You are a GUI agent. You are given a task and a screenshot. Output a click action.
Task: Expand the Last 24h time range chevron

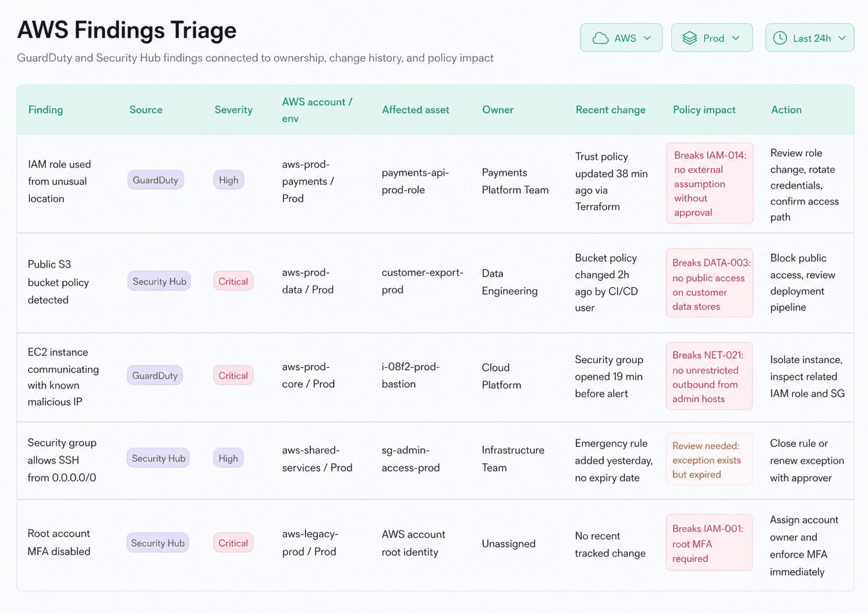[x=842, y=38]
